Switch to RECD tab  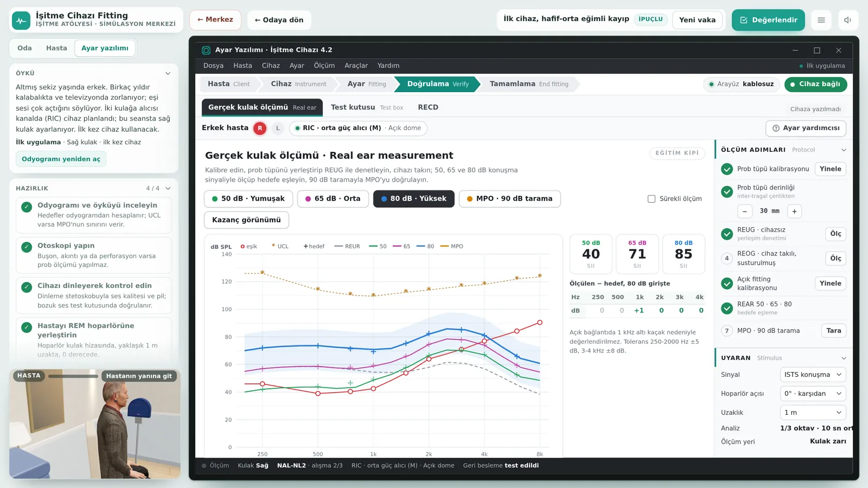click(x=428, y=107)
